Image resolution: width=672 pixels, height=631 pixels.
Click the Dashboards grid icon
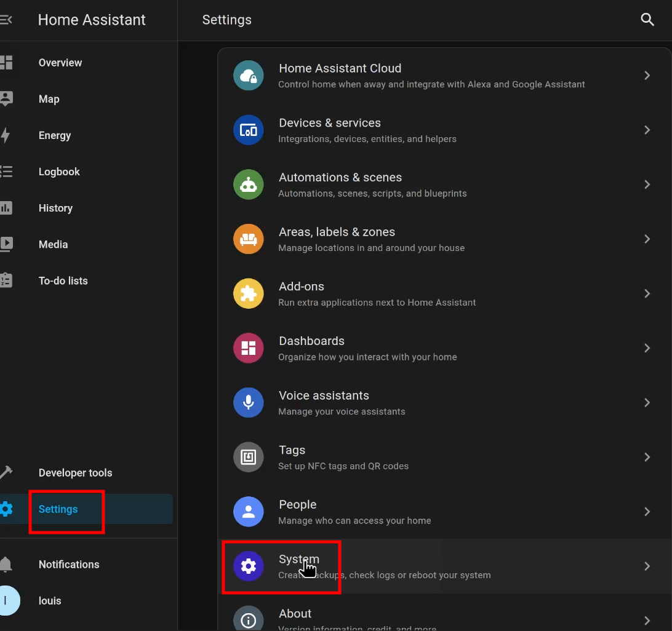[248, 348]
